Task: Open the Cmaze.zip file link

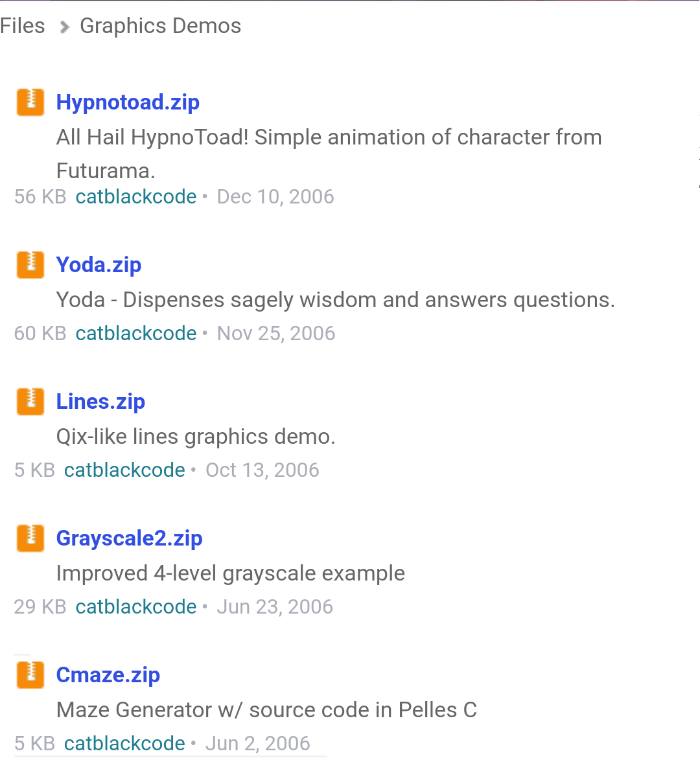Action: (x=108, y=675)
